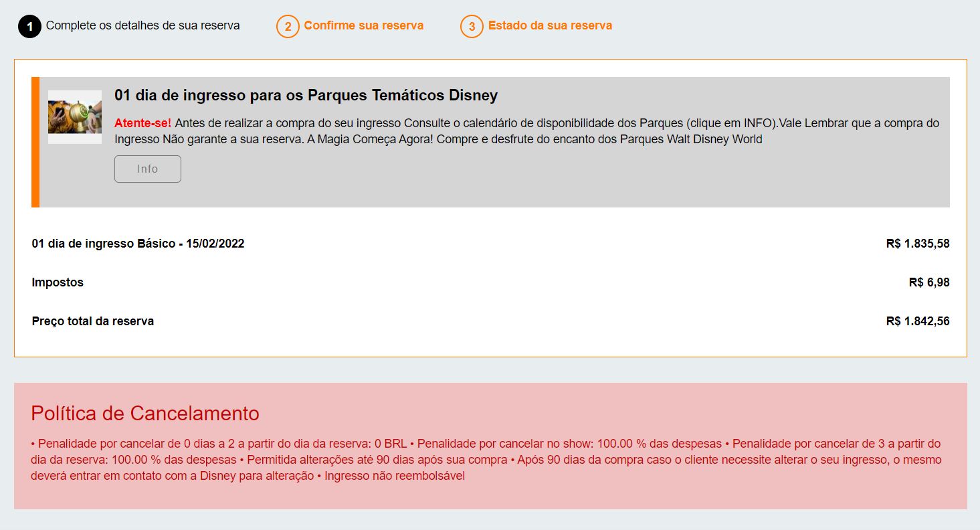Screen dimensions: 980x530
Task: Click the red 'Atente-se!' warning text
Action: point(142,123)
